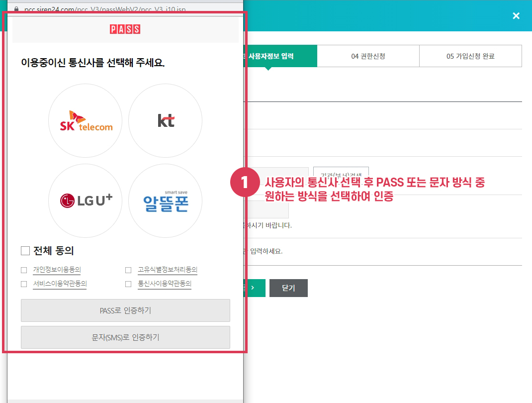Screen dimensions: 532x403
Task: Open 개인정보이용동의 terms link
Action: 57,270
